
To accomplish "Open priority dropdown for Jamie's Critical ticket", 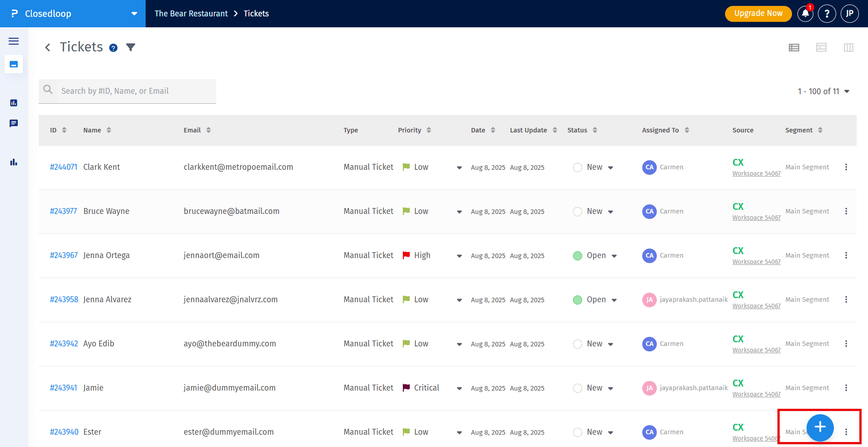I will tap(459, 388).
